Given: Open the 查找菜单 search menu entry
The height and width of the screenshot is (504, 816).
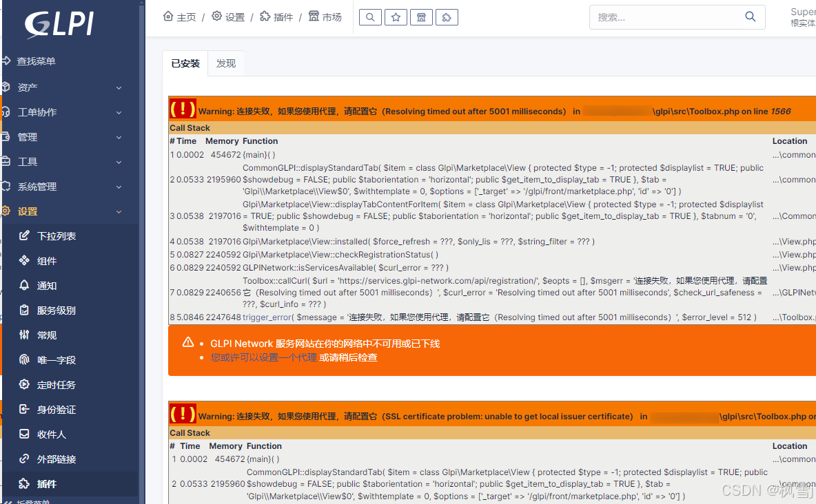Looking at the screenshot, I should click(35, 61).
